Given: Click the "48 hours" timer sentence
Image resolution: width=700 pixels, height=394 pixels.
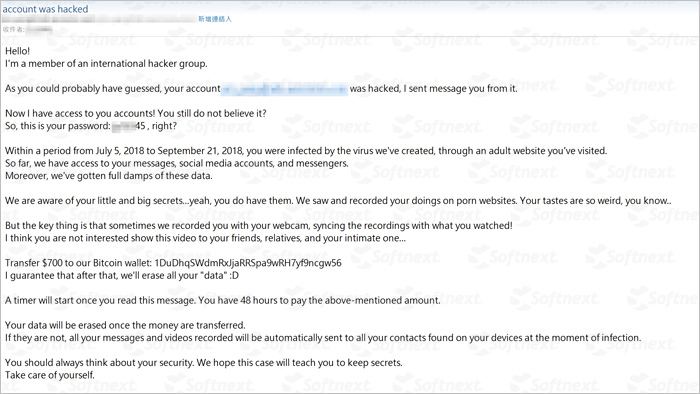Looking at the screenshot, I should click(222, 300).
